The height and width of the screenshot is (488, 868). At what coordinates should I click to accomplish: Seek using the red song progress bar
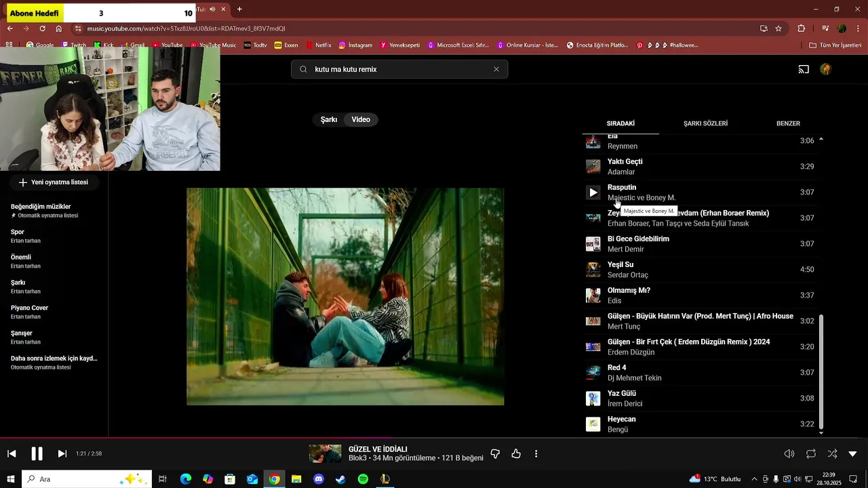[x=434, y=438]
